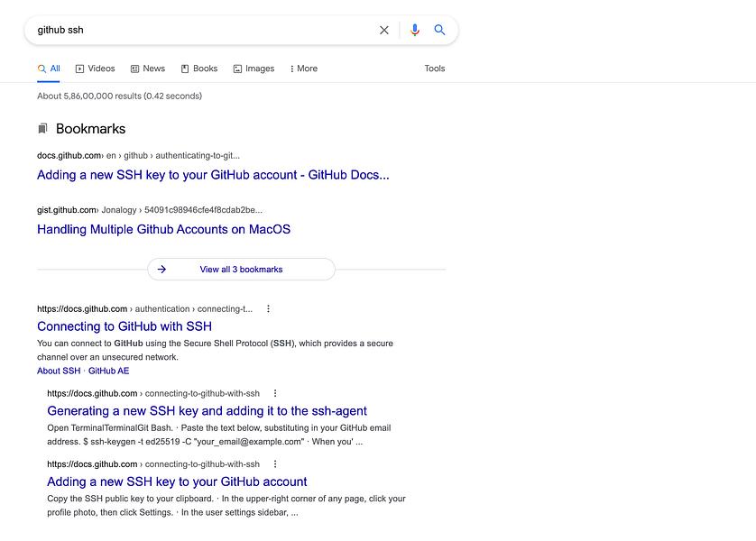The width and height of the screenshot is (756, 541).
Task: Click the arrow icon in View all bookmarks
Action: point(161,270)
